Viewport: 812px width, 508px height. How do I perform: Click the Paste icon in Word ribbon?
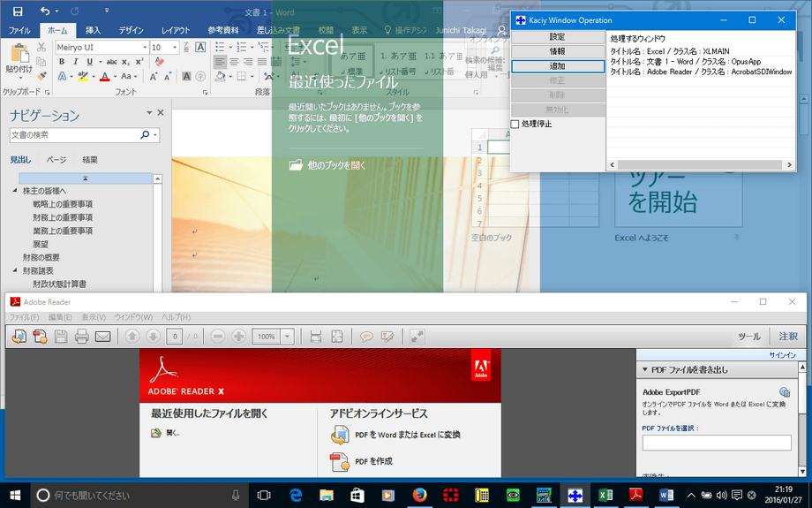point(19,53)
